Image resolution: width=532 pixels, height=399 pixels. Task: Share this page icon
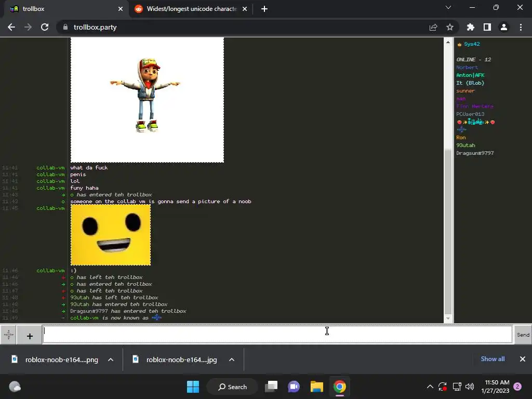pyautogui.click(x=433, y=27)
